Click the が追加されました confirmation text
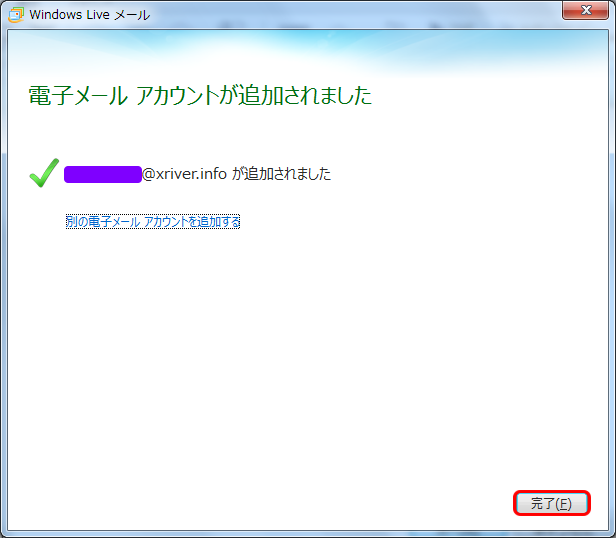The height and width of the screenshot is (538, 616). [x=281, y=174]
